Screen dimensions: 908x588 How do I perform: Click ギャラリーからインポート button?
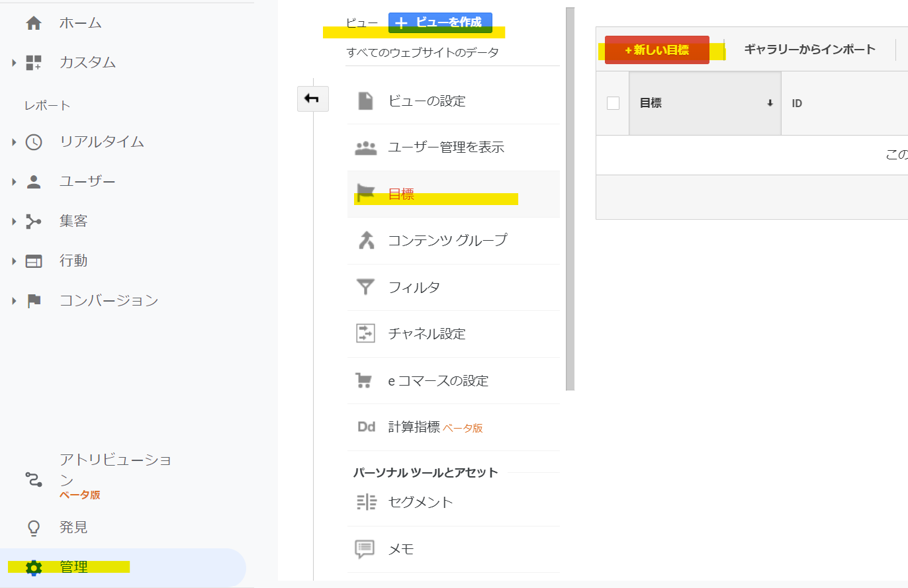pyautogui.click(x=809, y=50)
